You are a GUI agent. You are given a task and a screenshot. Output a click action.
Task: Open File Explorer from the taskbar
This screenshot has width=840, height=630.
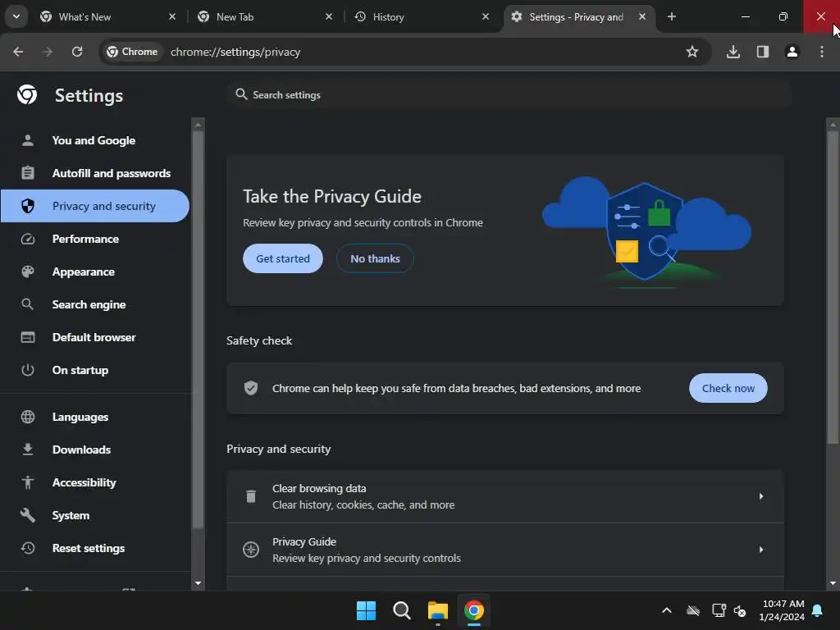click(x=438, y=610)
